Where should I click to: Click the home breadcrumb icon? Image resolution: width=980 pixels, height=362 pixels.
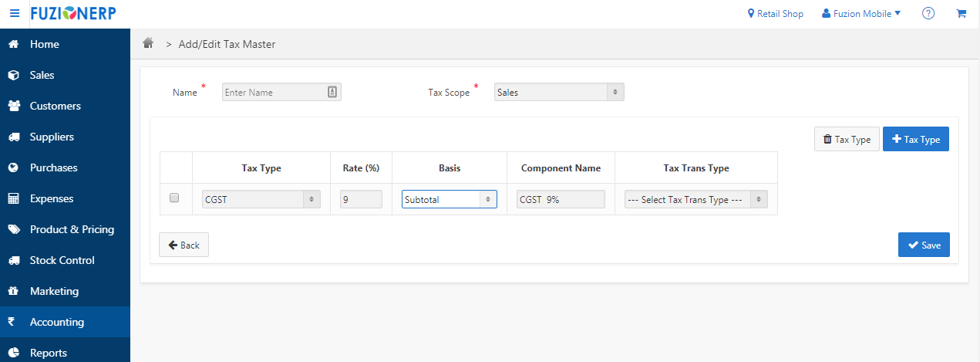(x=149, y=44)
